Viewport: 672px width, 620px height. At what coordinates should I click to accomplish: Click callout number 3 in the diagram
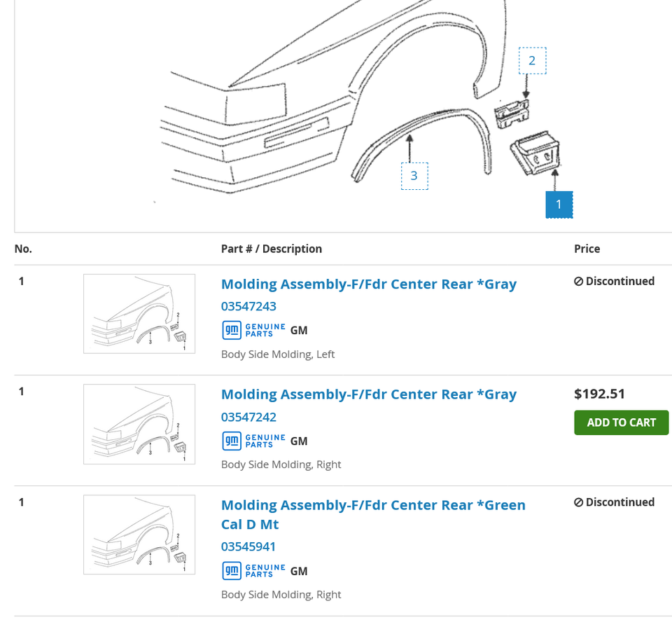tap(414, 176)
